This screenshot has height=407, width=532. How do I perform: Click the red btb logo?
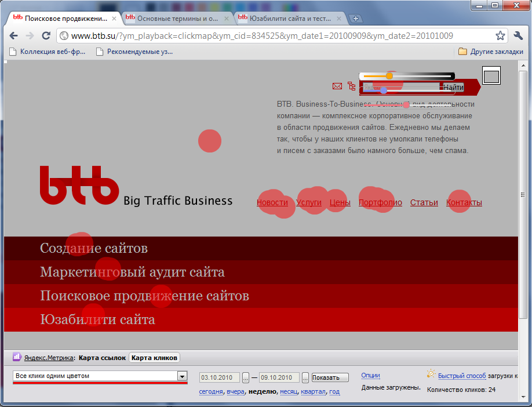[x=79, y=186]
